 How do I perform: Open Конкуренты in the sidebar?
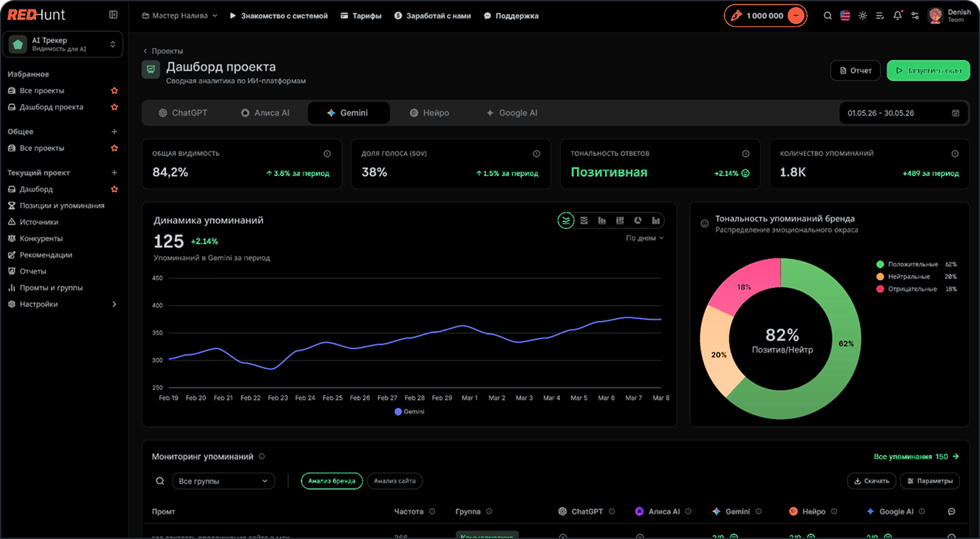pyautogui.click(x=41, y=239)
